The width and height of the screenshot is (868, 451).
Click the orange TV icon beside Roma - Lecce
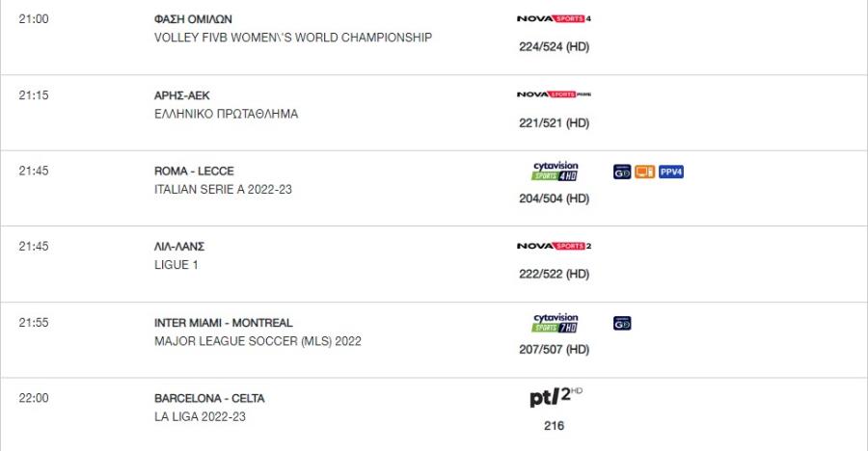click(644, 172)
